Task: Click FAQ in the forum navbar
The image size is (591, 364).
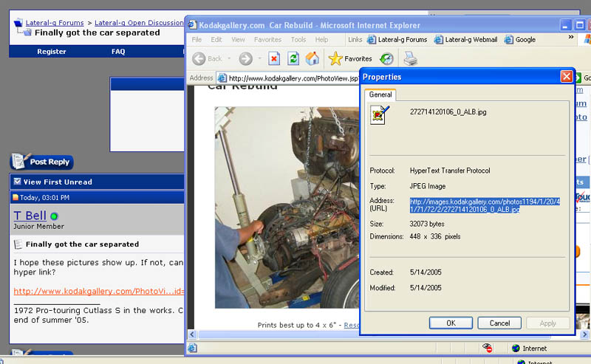Action: pos(118,52)
